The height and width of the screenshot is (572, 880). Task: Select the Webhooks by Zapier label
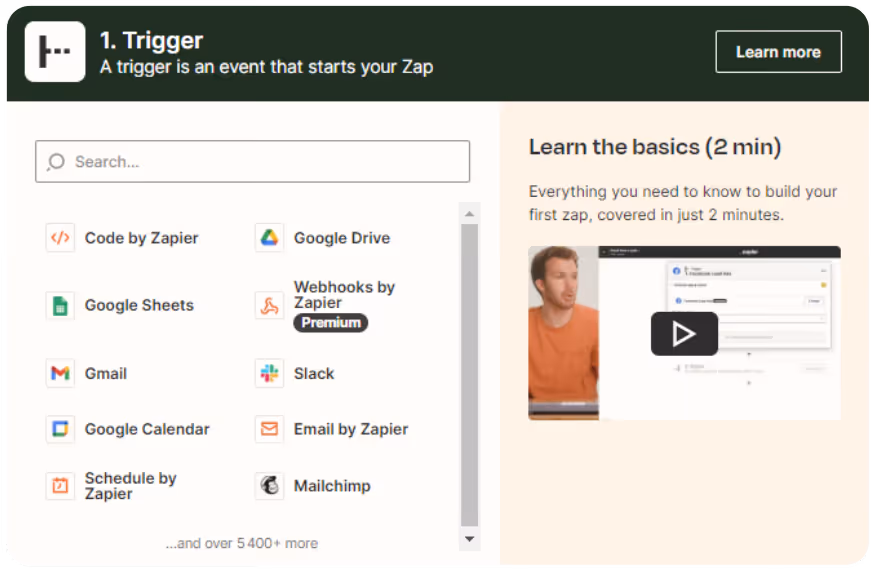345,295
